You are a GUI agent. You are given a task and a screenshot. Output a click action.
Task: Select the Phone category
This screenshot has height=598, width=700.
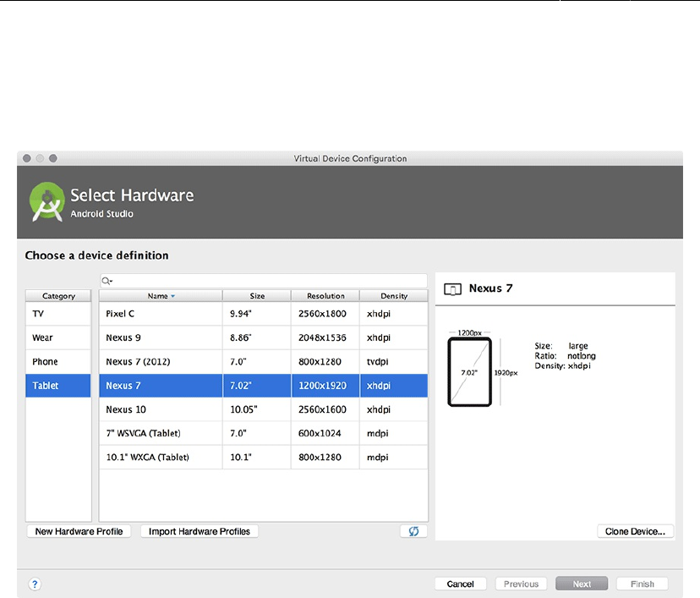58,361
